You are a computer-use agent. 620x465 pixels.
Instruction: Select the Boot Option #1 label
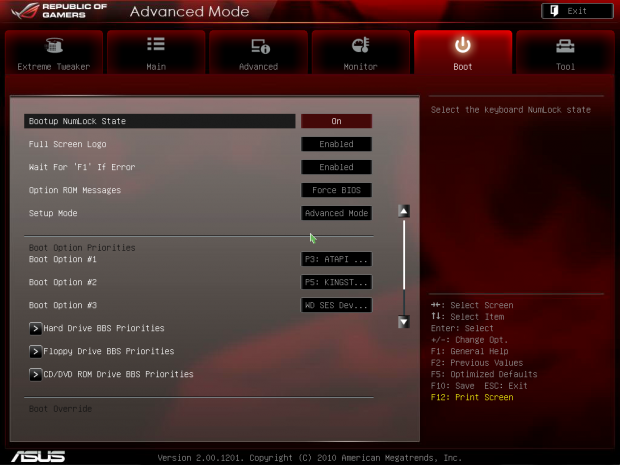point(62,259)
